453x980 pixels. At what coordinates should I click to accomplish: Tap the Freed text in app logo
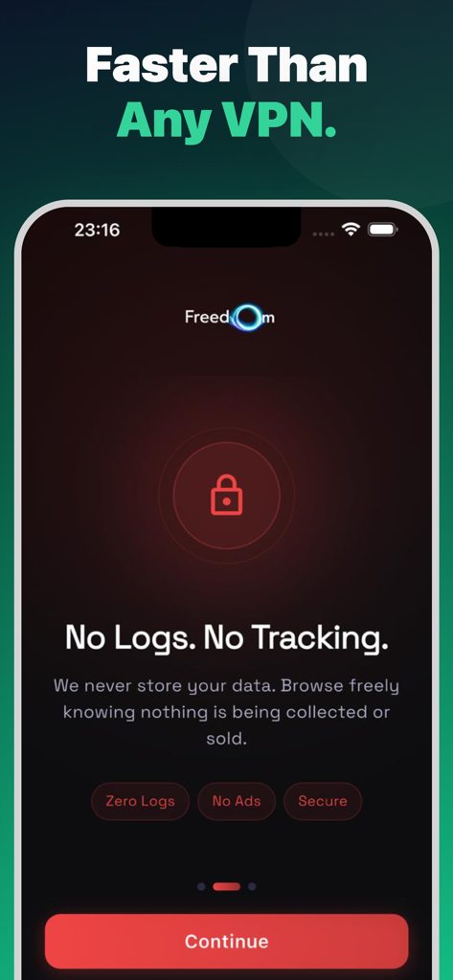pos(207,317)
